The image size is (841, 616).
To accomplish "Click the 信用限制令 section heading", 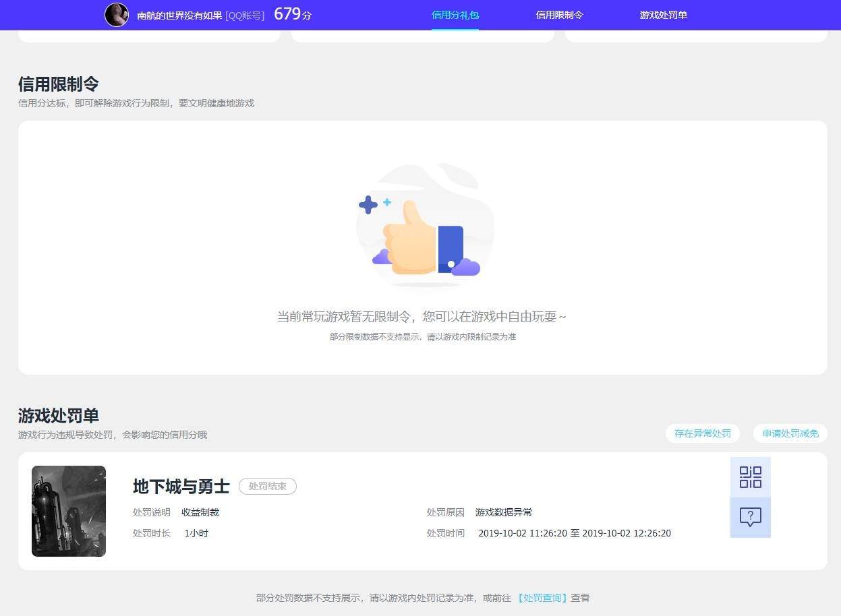I will pos(59,84).
